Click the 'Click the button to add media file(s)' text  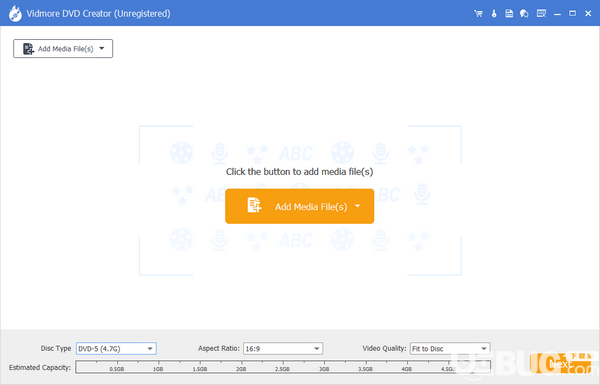pyautogui.click(x=299, y=172)
